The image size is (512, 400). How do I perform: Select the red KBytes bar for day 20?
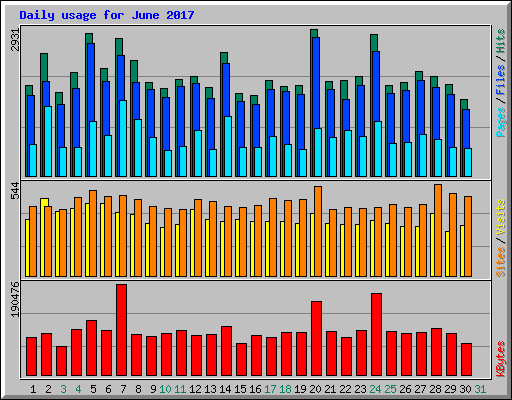(x=316, y=338)
